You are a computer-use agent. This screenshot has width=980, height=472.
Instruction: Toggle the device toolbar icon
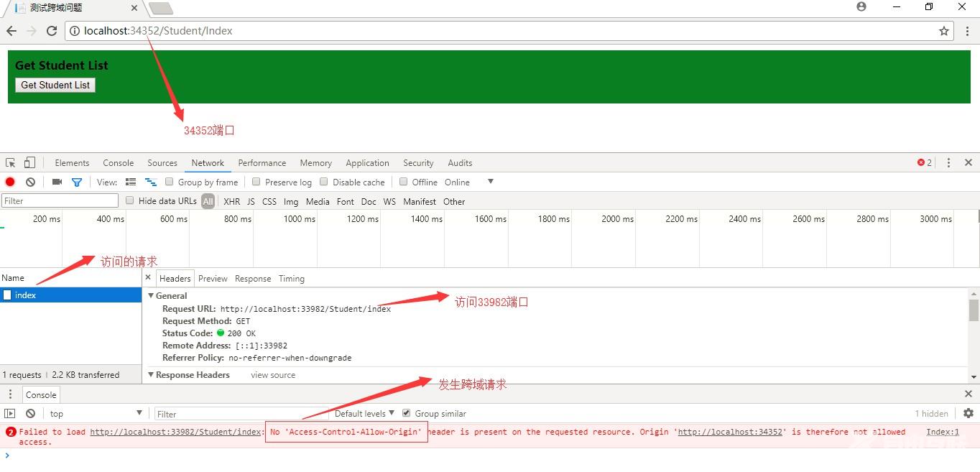tap(29, 163)
